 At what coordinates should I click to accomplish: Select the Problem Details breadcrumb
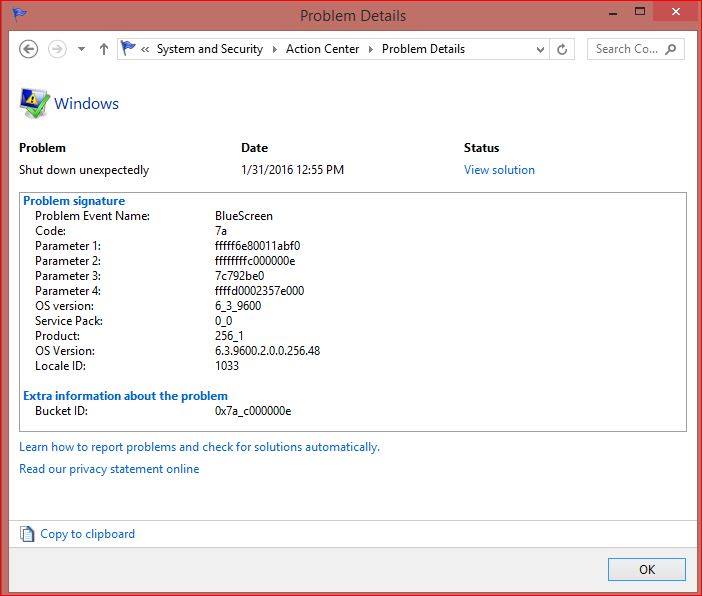[x=423, y=49]
